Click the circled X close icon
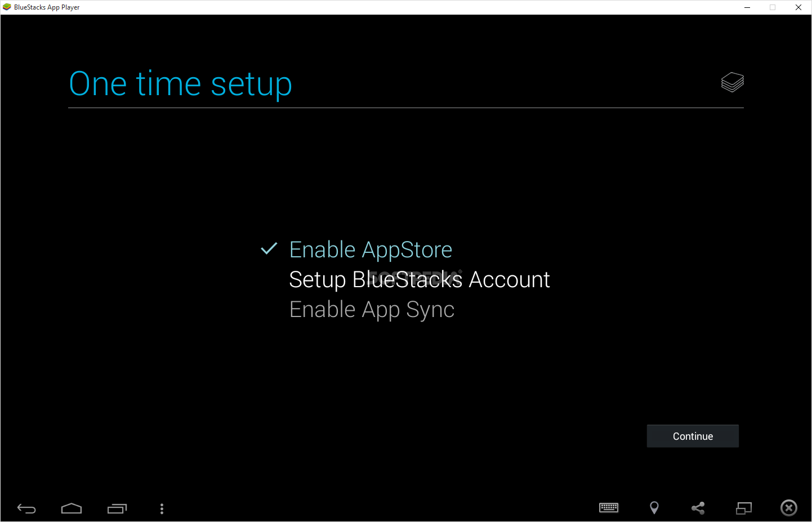Image resolution: width=812 pixels, height=522 pixels. [789, 508]
